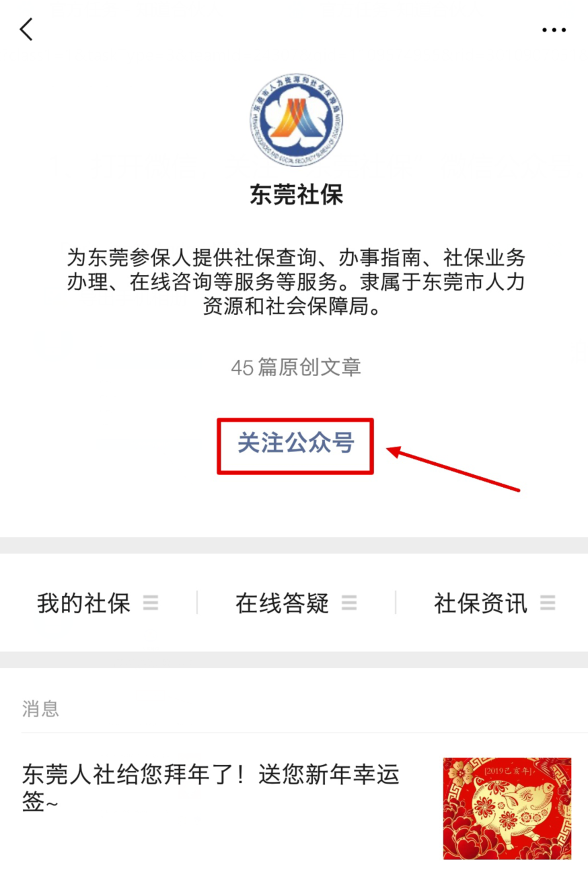588x882 pixels.
Task: Tap the back arrow icon
Action: pyautogui.click(x=26, y=30)
